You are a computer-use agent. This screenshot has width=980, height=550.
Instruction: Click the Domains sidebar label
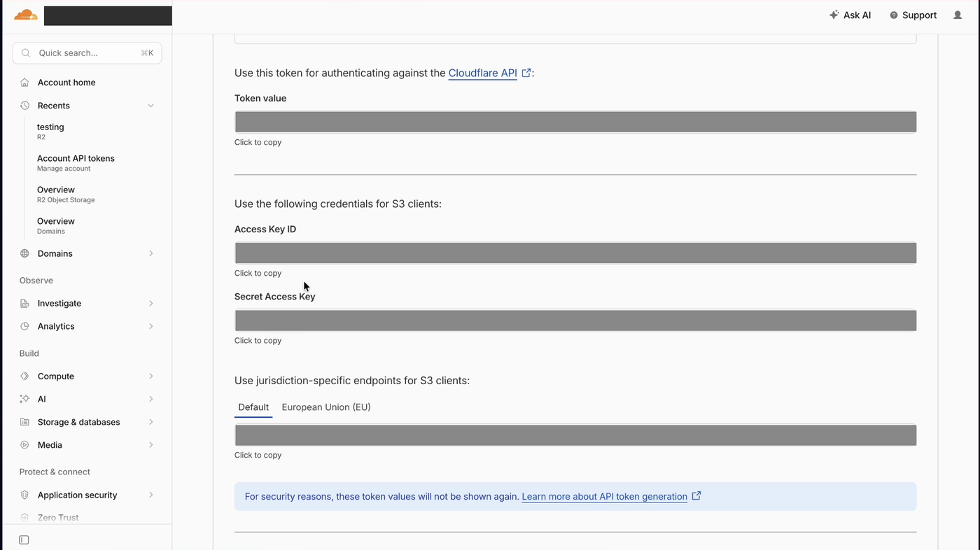[x=55, y=253]
